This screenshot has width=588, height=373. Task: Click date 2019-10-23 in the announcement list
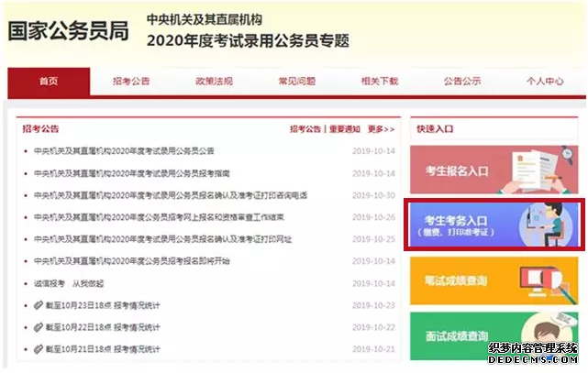[x=373, y=305]
